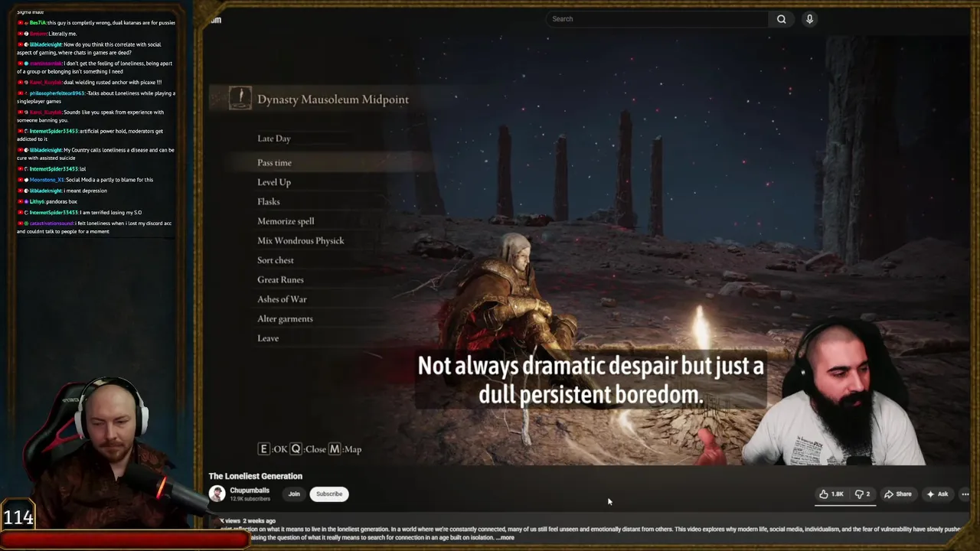This screenshot has width=980, height=551.
Task: Click the Share button
Action: coord(898,494)
